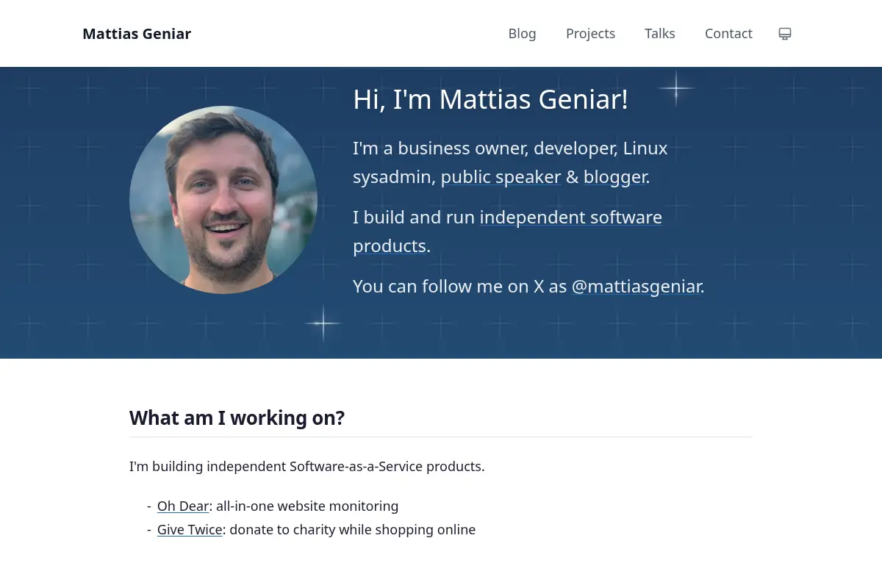This screenshot has width=882, height=588.
Task: Open the blogger link
Action: pyautogui.click(x=615, y=177)
